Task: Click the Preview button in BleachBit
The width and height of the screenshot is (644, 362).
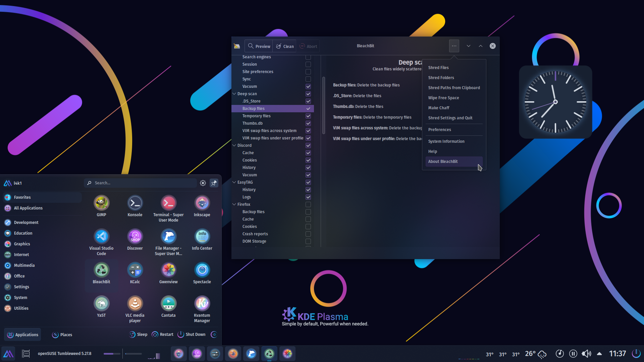Action: (x=259, y=46)
